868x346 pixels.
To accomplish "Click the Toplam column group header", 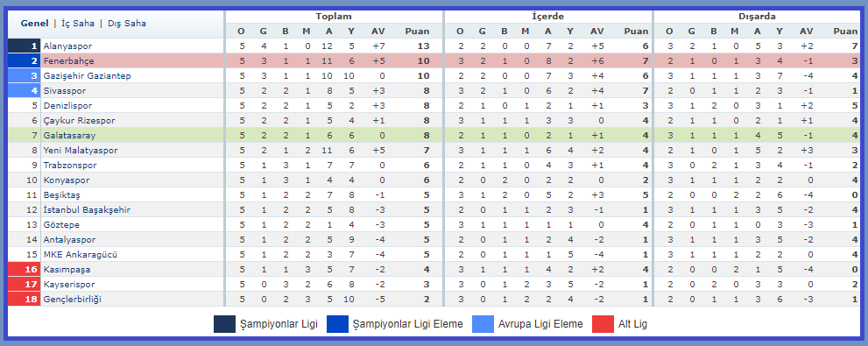I will [333, 17].
